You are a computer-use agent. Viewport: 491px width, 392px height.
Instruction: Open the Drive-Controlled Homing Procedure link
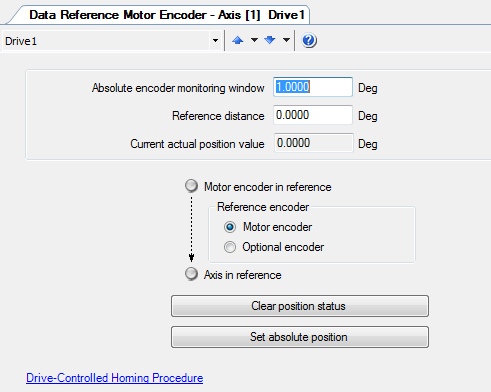pyautogui.click(x=115, y=378)
